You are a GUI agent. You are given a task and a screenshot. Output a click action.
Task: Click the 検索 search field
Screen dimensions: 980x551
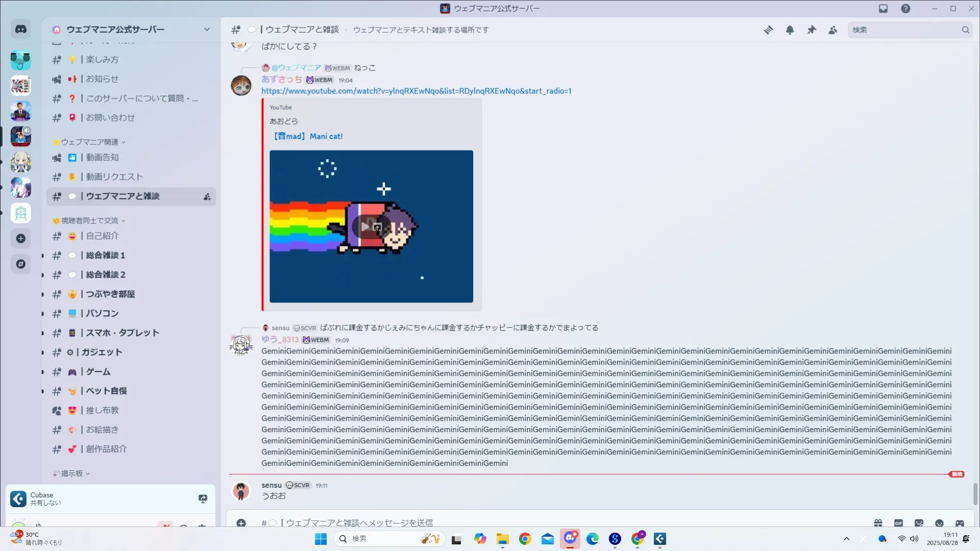903,30
